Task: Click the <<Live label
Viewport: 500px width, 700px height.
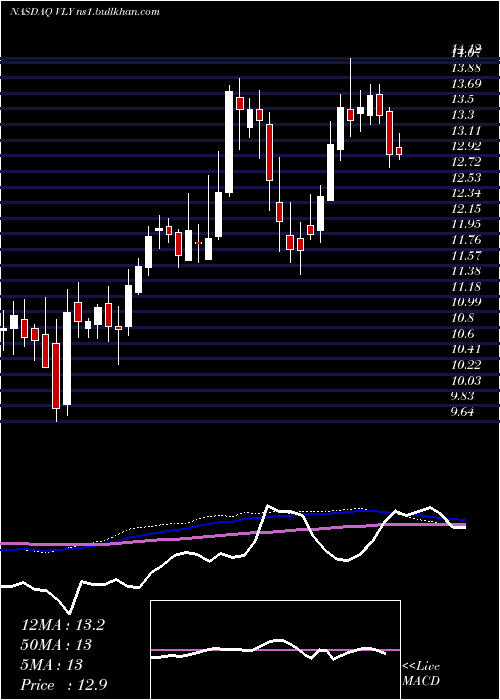Action: pos(421,667)
